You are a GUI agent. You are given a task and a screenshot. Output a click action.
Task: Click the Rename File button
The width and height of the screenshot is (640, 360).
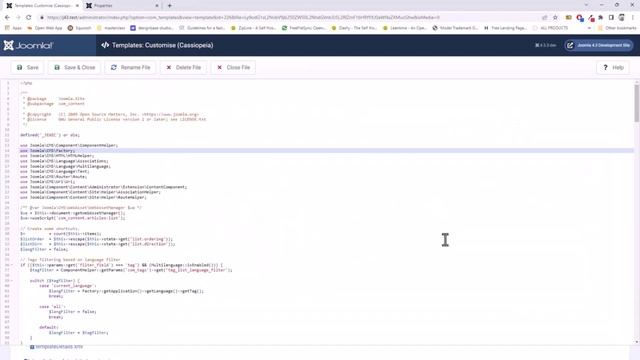tap(131, 67)
